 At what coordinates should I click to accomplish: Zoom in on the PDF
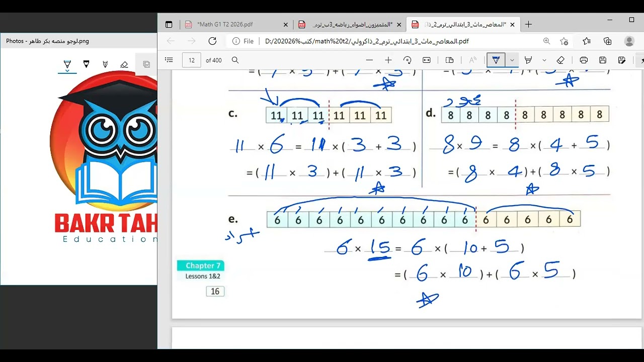[388, 60]
